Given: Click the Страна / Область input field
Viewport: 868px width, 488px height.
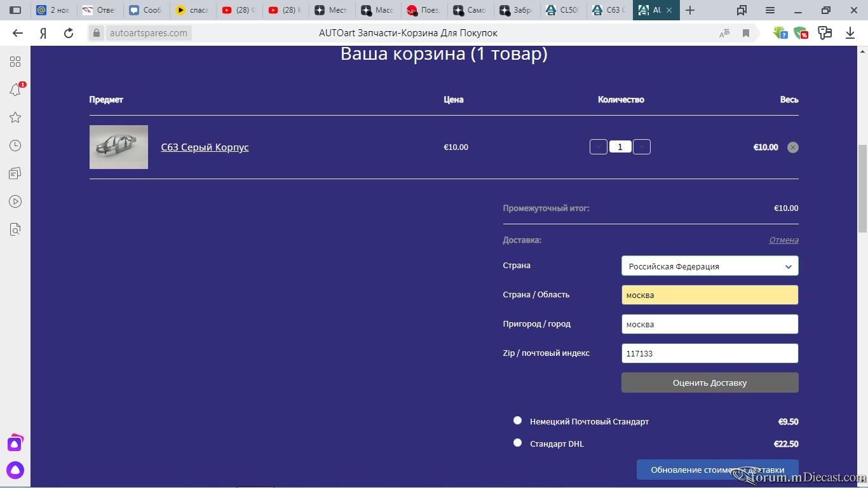Looking at the screenshot, I should coord(710,295).
